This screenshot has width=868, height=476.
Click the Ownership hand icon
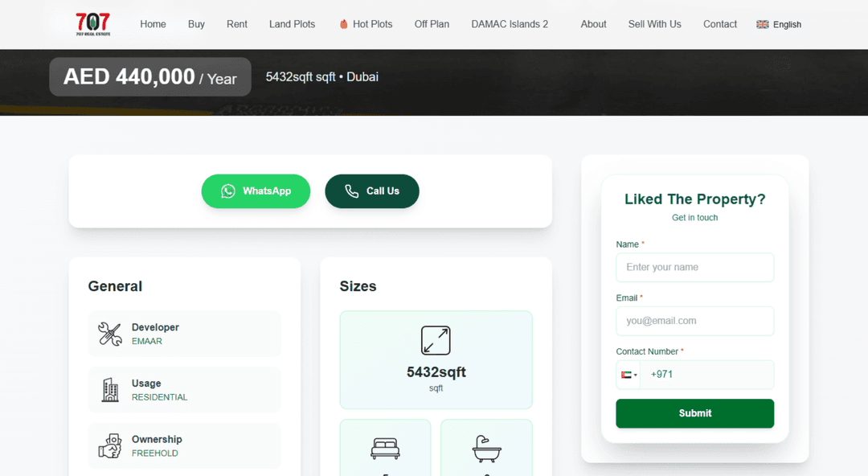point(110,445)
